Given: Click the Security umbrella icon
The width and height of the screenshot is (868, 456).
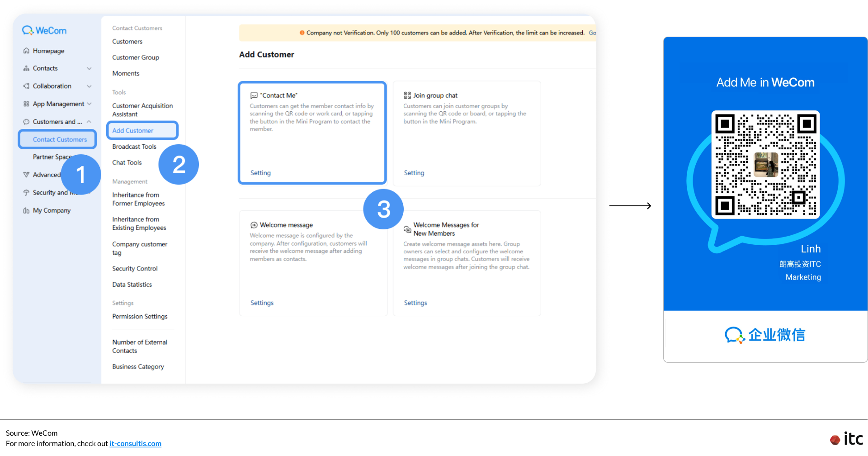Looking at the screenshot, I should click(x=26, y=193).
